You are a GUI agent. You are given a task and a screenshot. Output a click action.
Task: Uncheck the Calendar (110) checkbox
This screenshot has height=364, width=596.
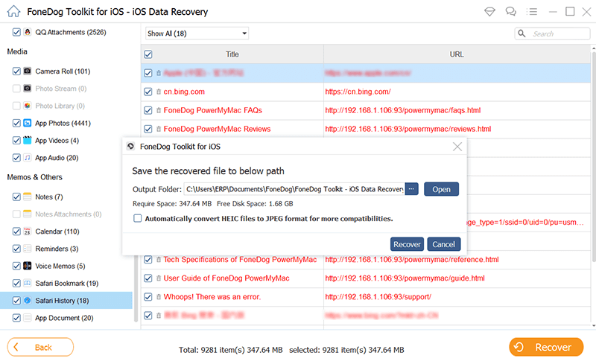pyautogui.click(x=16, y=232)
